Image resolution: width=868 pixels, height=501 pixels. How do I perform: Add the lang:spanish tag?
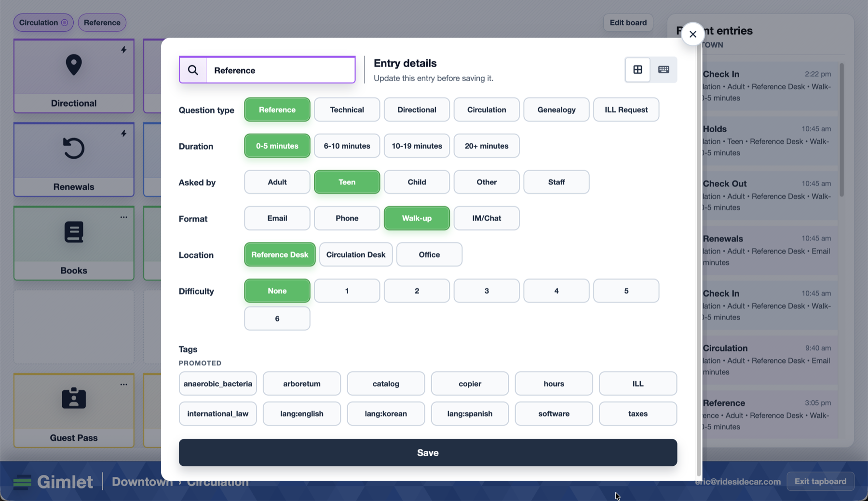coord(470,414)
